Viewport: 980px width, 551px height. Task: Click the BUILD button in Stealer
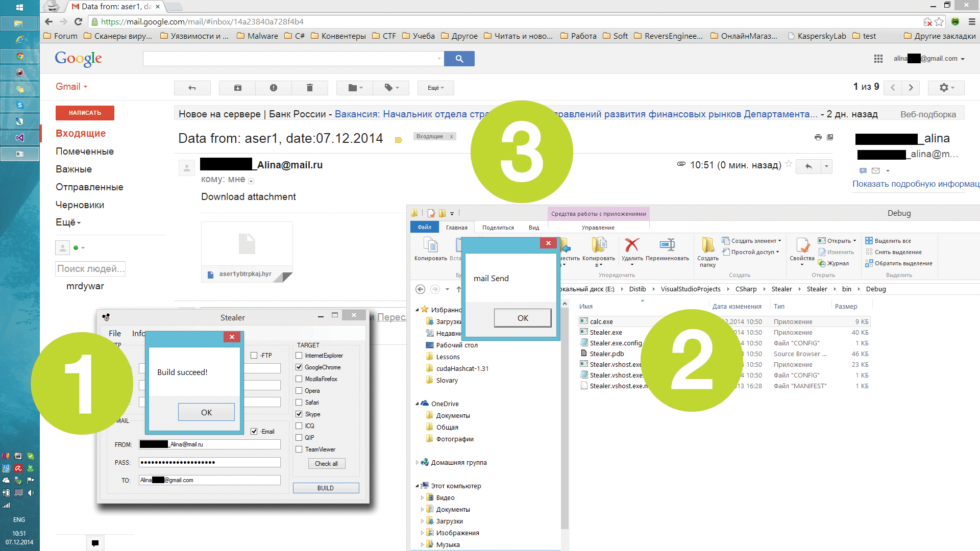pos(326,488)
